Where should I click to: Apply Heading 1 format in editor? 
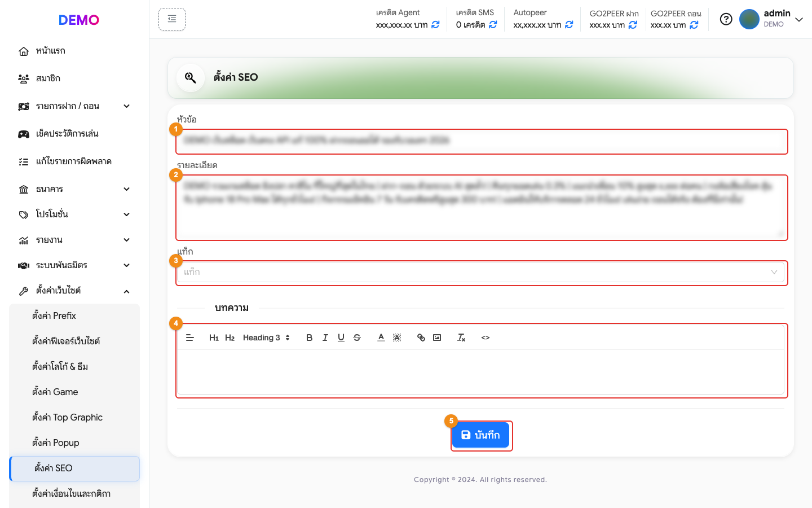[x=214, y=338]
